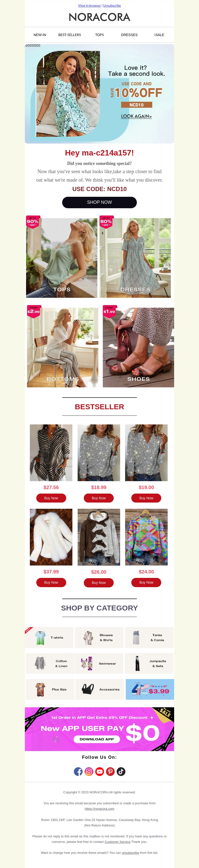Open the SHOES category image
The height and width of the screenshot is (868, 199).
[138, 347]
